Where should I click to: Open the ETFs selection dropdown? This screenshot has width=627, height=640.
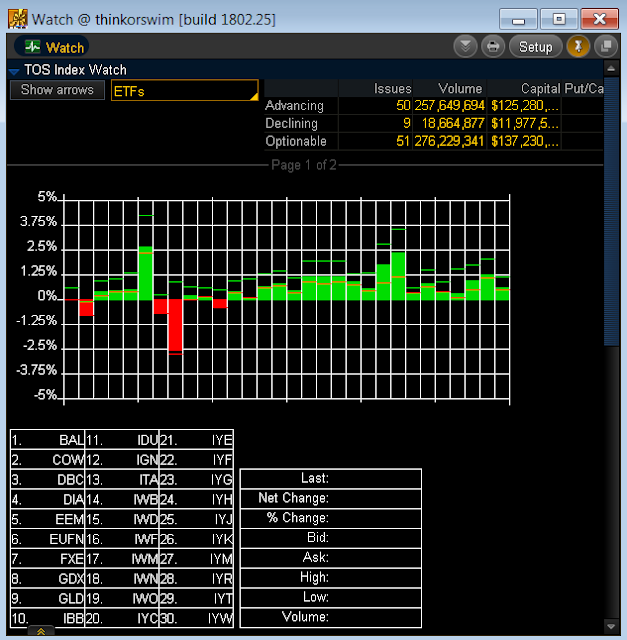pyautogui.click(x=185, y=90)
